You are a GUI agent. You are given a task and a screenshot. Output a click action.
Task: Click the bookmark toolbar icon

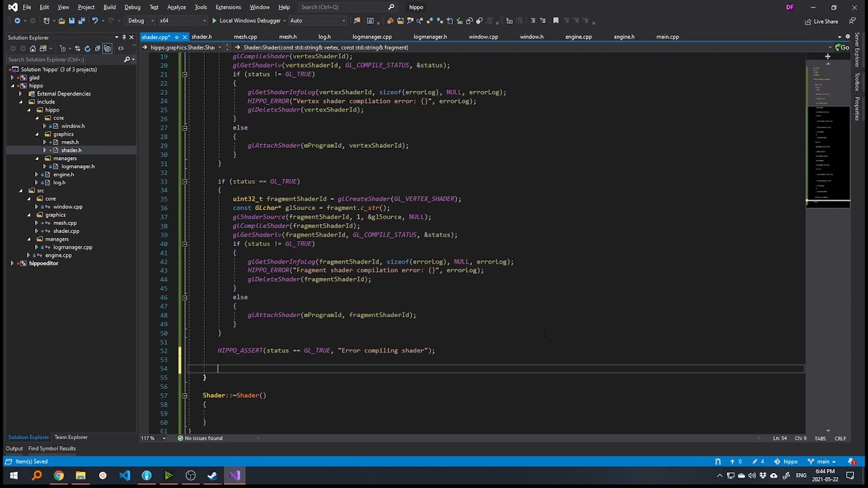click(x=556, y=20)
